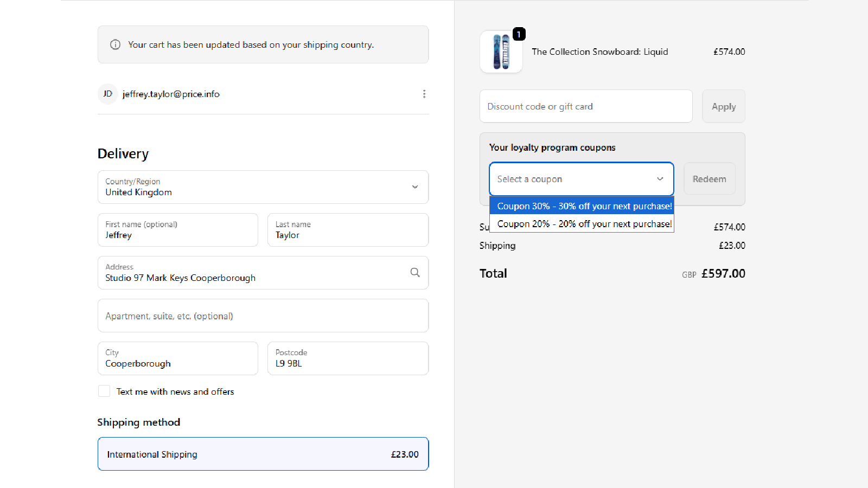Open the Country/Region dropdown
868x488 pixels.
click(263, 187)
